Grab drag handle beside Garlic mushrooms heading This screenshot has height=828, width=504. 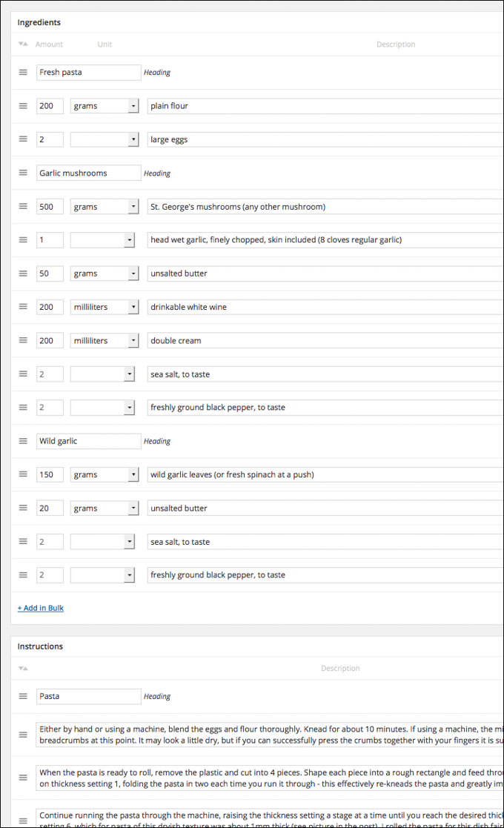pos(23,173)
